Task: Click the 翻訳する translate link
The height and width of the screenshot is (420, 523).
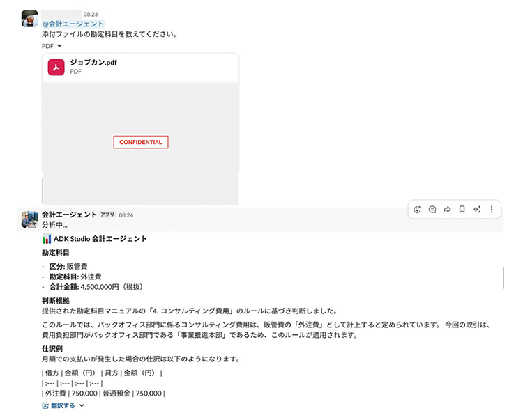Action: pyautogui.click(x=63, y=405)
